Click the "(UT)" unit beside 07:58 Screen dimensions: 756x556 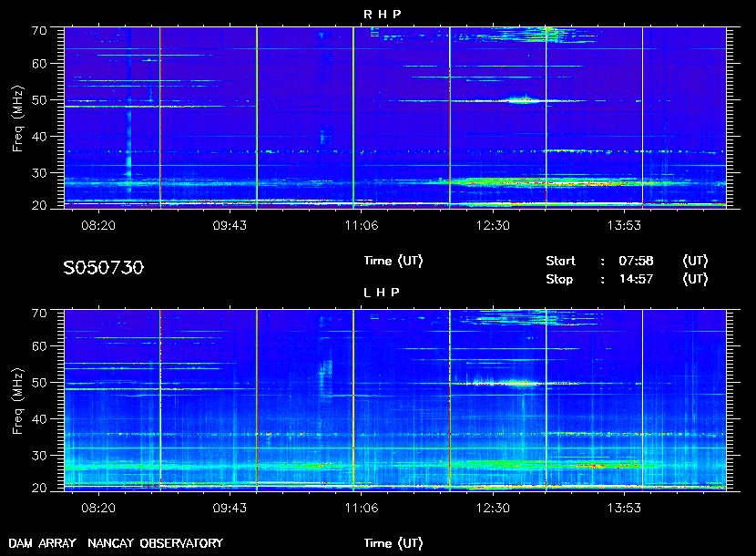pos(695,261)
